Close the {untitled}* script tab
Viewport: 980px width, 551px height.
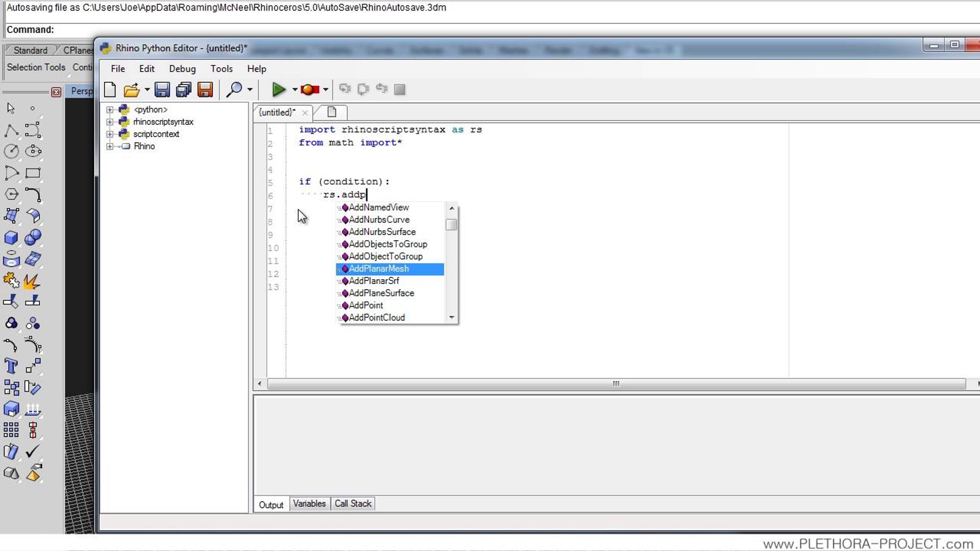click(305, 113)
